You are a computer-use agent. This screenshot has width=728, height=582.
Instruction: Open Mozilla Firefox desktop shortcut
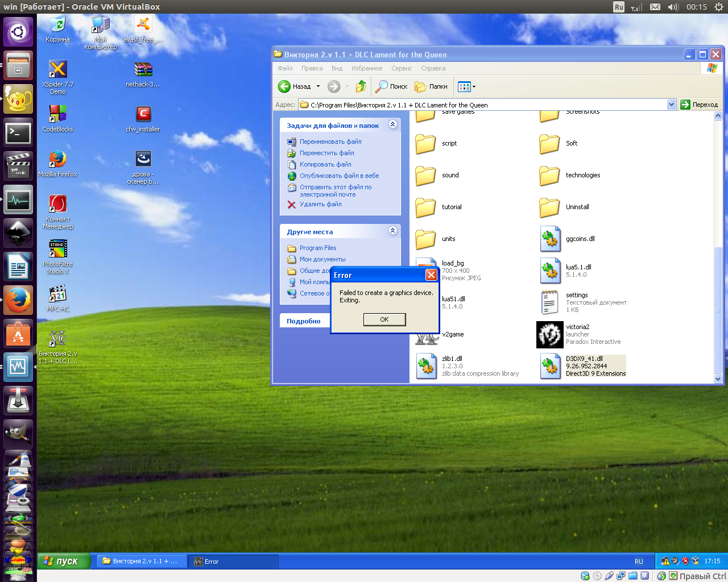click(x=57, y=159)
